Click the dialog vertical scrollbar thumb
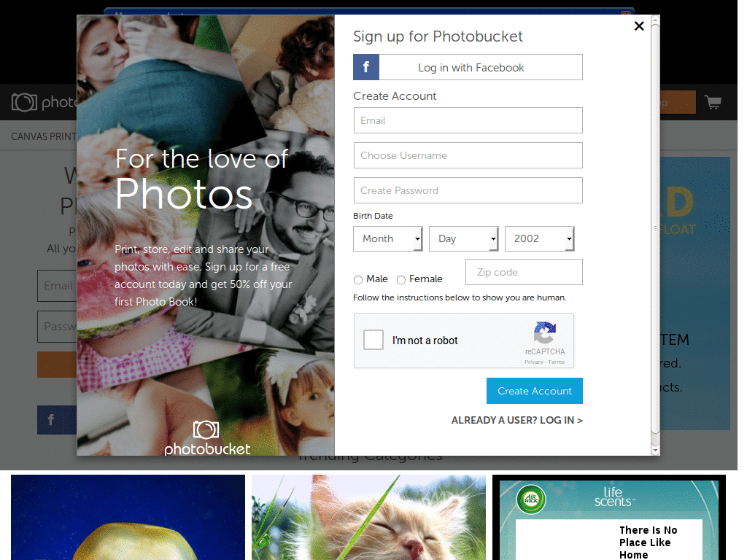Image resolution: width=747 pixels, height=560 pixels. 656,228
